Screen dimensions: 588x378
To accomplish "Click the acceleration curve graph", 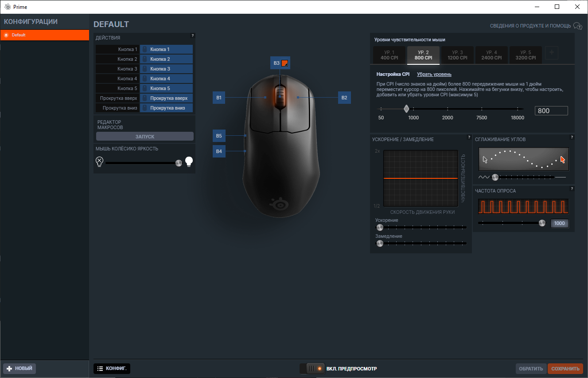I will pyautogui.click(x=421, y=178).
